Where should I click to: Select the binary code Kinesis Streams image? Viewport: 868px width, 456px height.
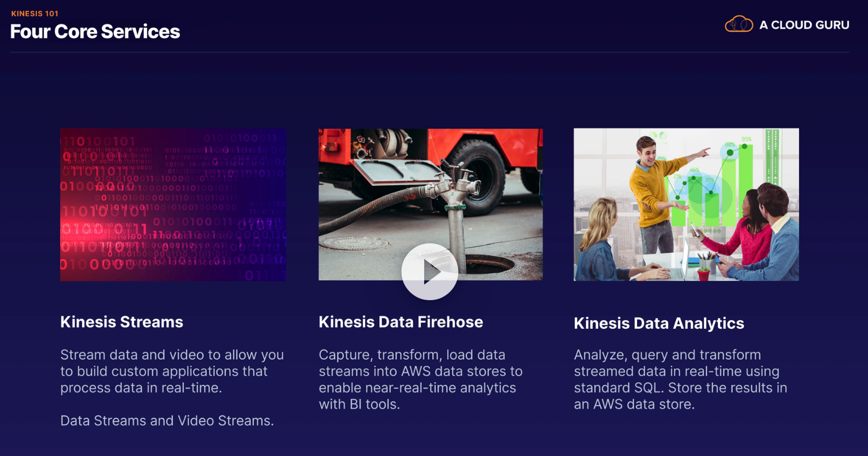click(173, 204)
